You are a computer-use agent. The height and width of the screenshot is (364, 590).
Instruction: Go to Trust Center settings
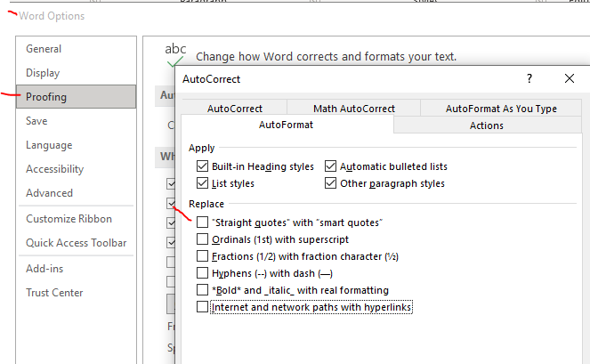tap(54, 293)
